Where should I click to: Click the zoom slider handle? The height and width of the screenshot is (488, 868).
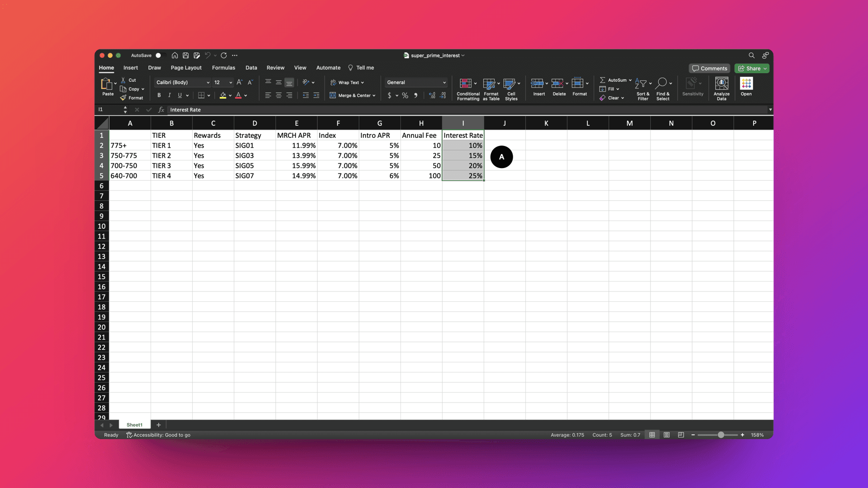click(721, 435)
